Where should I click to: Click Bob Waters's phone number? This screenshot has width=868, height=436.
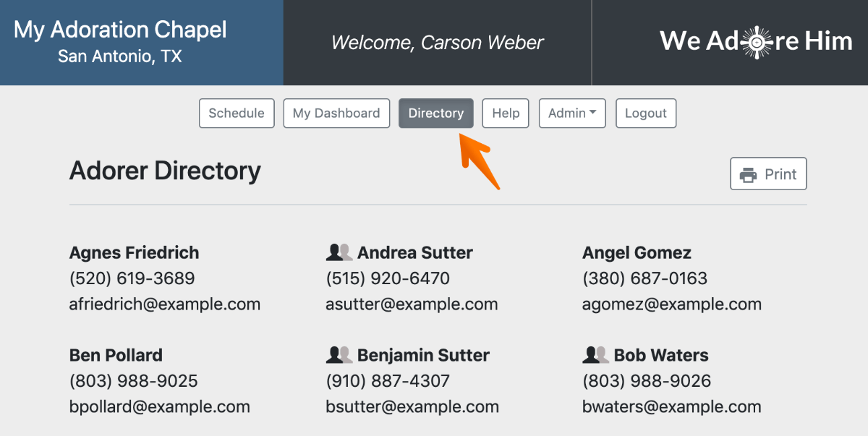coord(646,381)
